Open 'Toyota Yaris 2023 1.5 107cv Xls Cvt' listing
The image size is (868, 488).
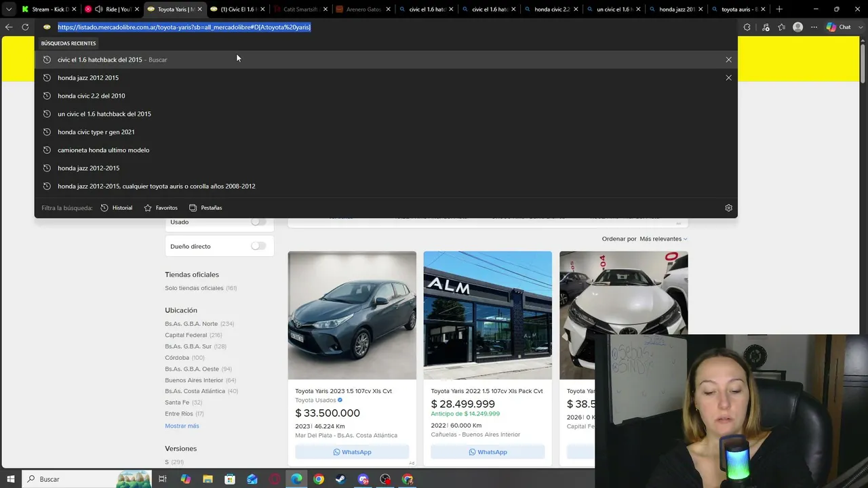pyautogui.click(x=343, y=391)
